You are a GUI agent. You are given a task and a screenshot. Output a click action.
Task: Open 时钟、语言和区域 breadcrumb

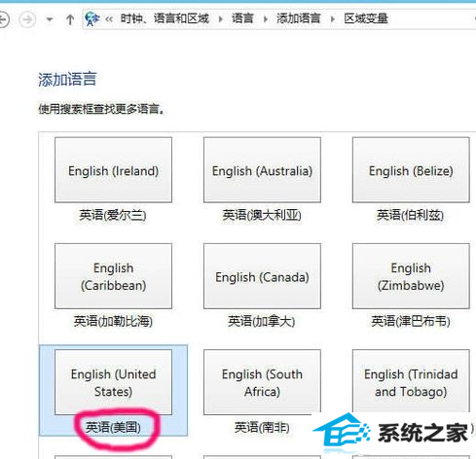(x=165, y=18)
